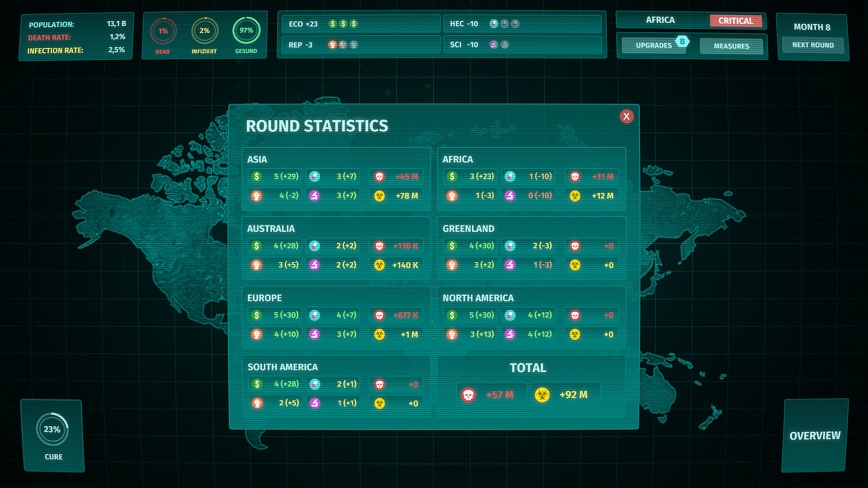Click the 23% cure progress indicator
The height and width of the screenshot is (488, 868).
pos(52,429)
